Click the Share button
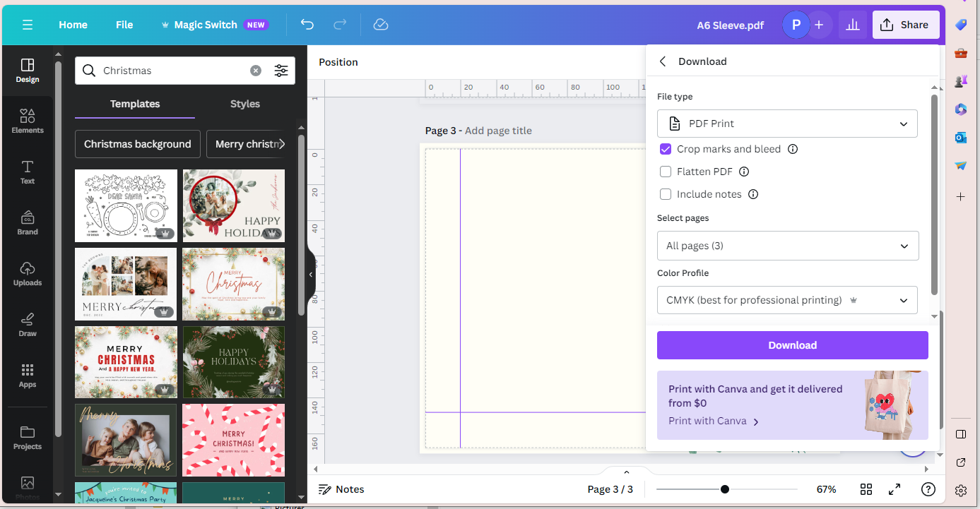This screenshot has height=509, width=980. tap(906, 25)
